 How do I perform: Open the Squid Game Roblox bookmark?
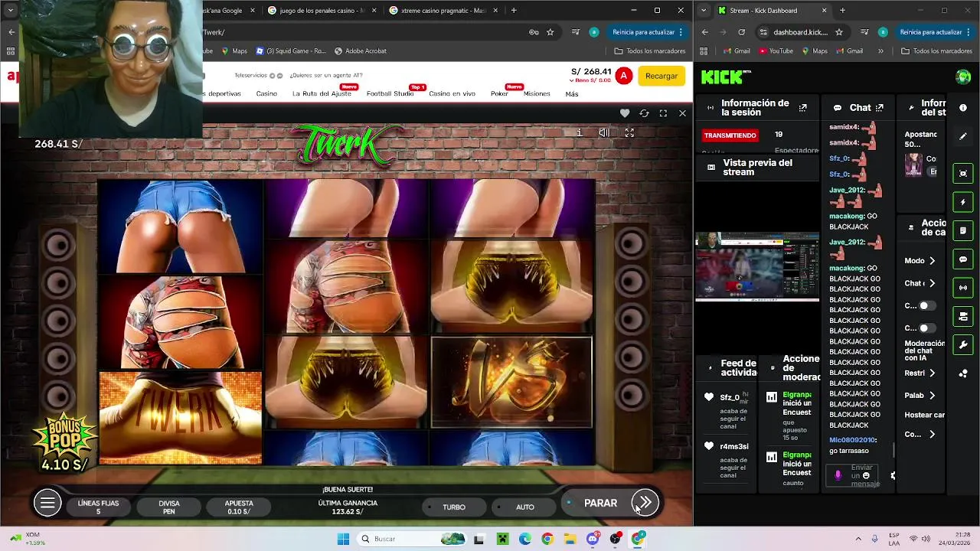[x=291, y=51]
